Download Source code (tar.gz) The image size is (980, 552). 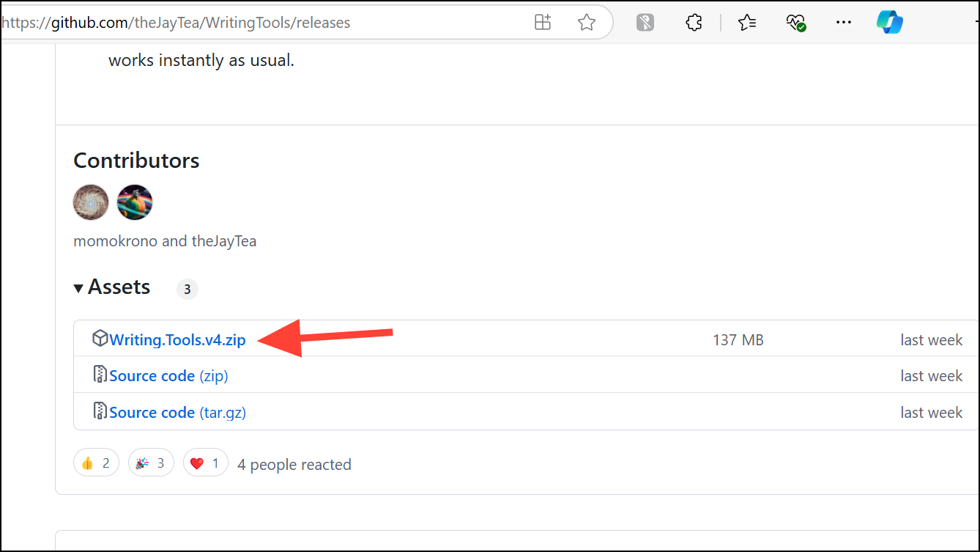point(177,413)
